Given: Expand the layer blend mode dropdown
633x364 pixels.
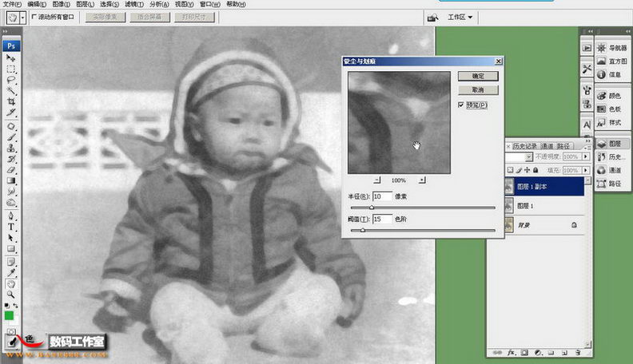Looking at the screenshot, I should point(528,156).
